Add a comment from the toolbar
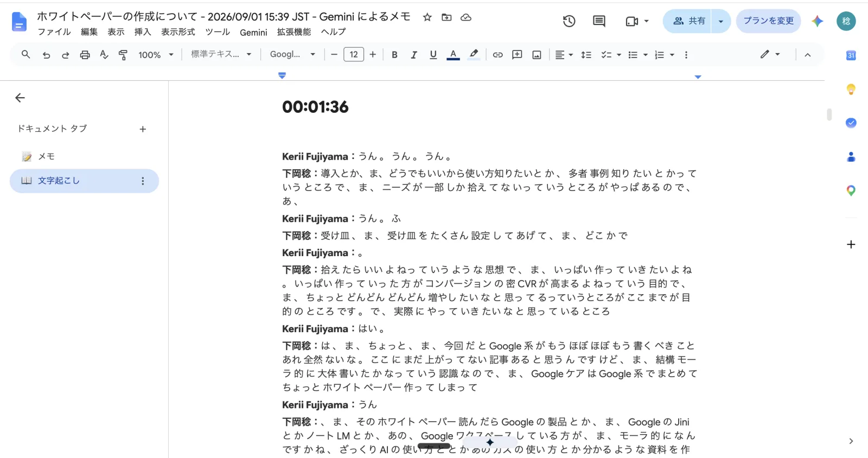The height and width of the screenshot is (458, 868). (x=517, y=55)
